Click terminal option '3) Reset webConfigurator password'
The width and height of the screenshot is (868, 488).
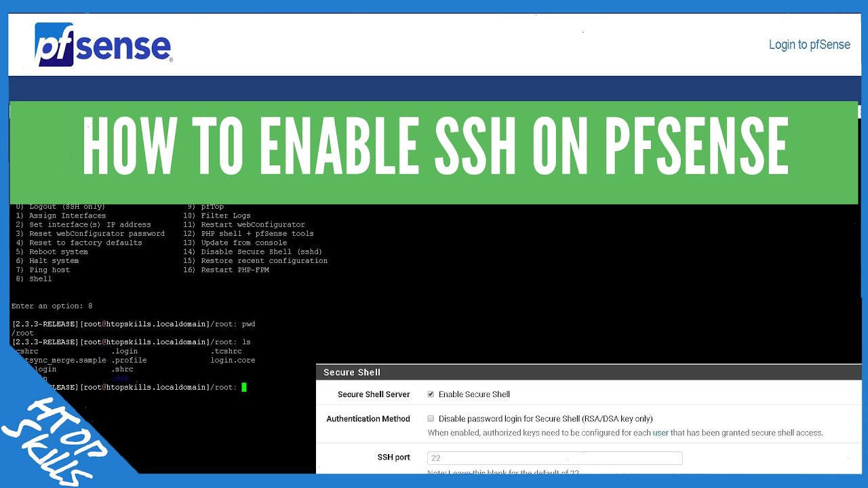pyautogui.click(x=90, y=233)
